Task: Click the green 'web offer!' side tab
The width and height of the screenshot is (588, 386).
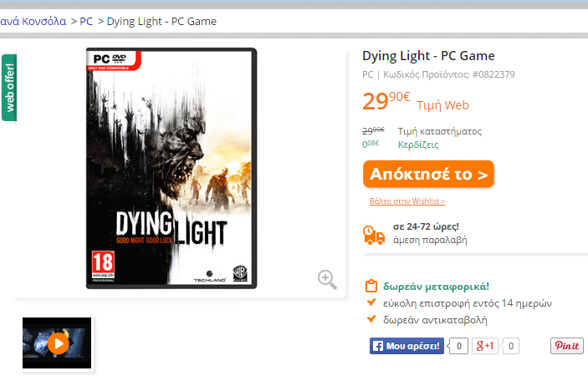Action: (9, 88)
